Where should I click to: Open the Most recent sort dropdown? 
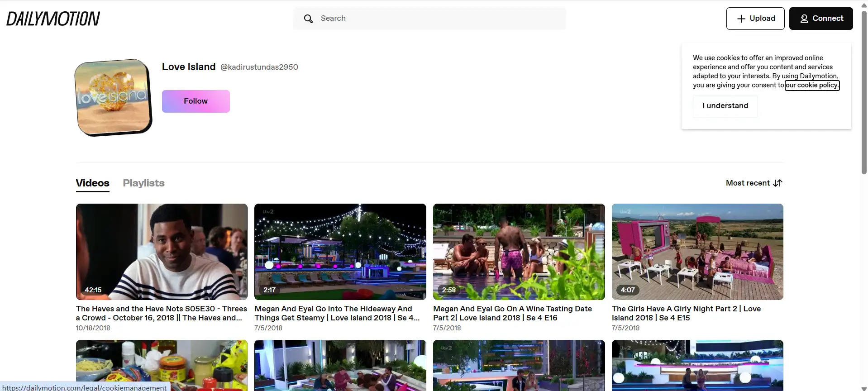tap(754, 183)
